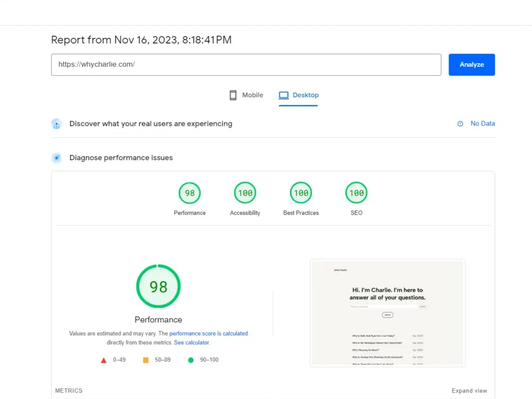
Task: Click the large 98 Performance gauge
Action: [158, 286]
